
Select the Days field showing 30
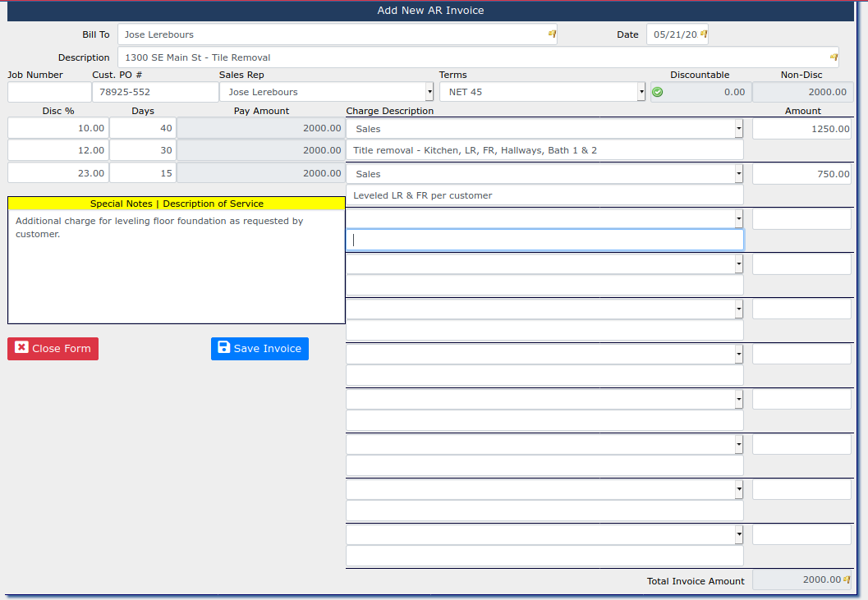[142, 150]
